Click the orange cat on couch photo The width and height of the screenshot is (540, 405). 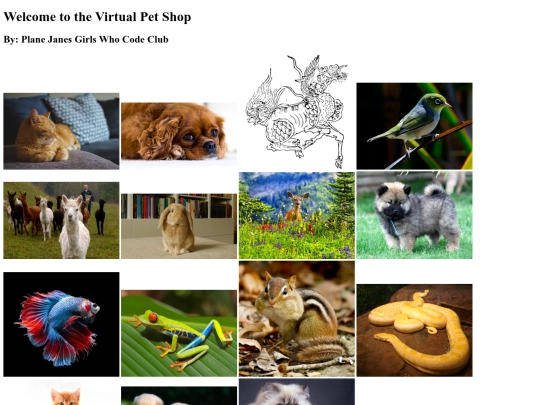[x=61, y=131]
